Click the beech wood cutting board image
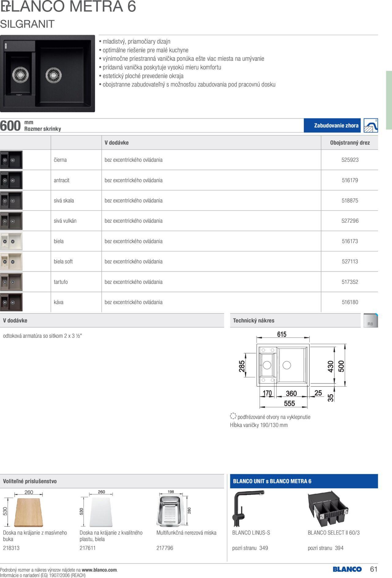392x578 pixels. [x=28, y=512]
